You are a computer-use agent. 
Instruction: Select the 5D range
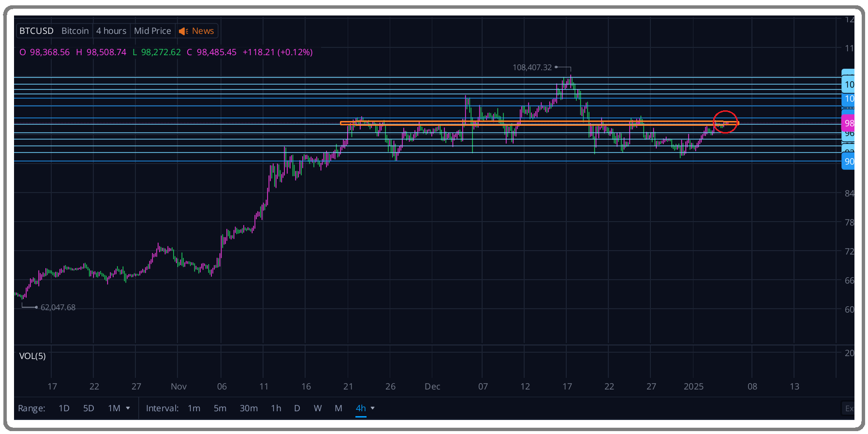click(x=88, y=408)
